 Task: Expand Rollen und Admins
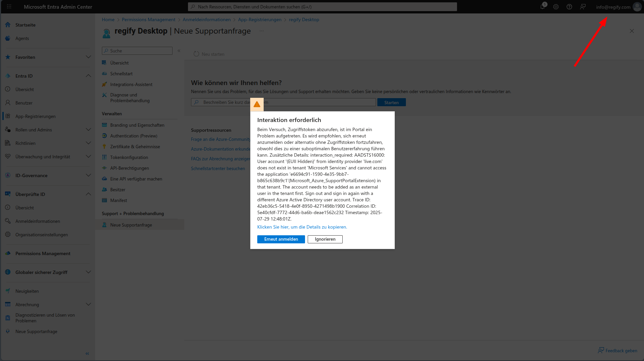point(88,130)
